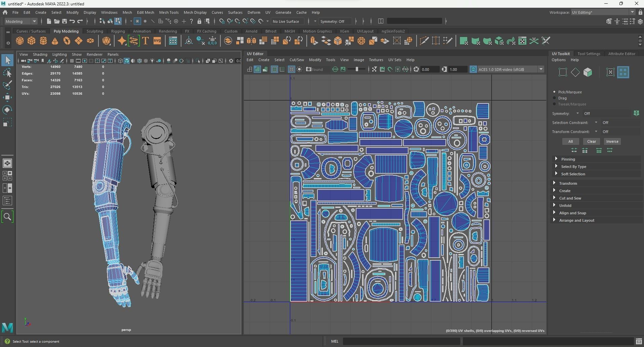
Task: Expand the Cut and Sew section
Action: [x=570, y=198]
